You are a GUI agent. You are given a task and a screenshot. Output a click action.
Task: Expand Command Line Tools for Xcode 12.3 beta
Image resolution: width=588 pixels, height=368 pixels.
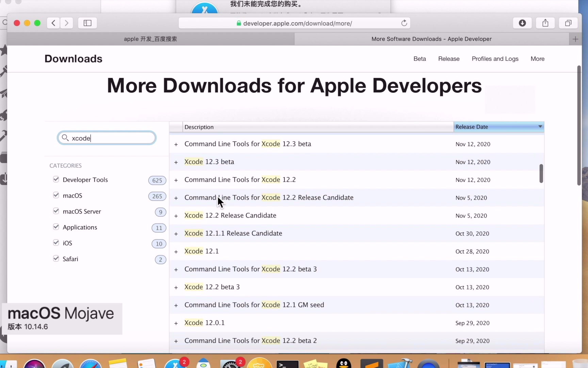176,144
